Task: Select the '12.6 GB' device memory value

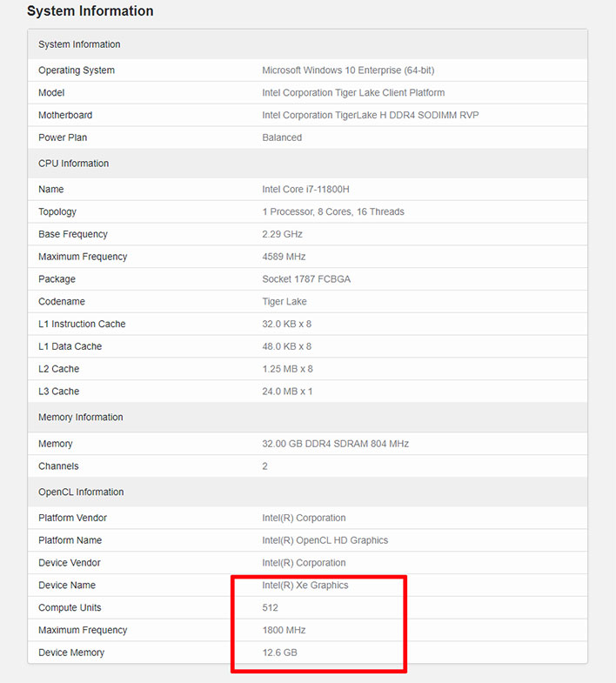Action: pos(279,653)
